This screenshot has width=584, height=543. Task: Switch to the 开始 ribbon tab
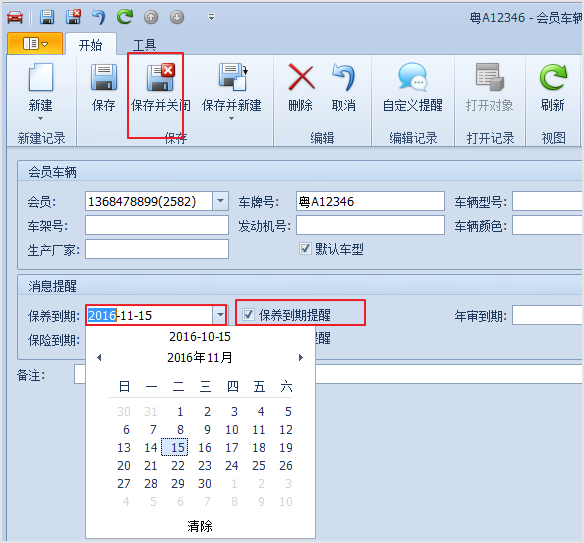(91, 45)
